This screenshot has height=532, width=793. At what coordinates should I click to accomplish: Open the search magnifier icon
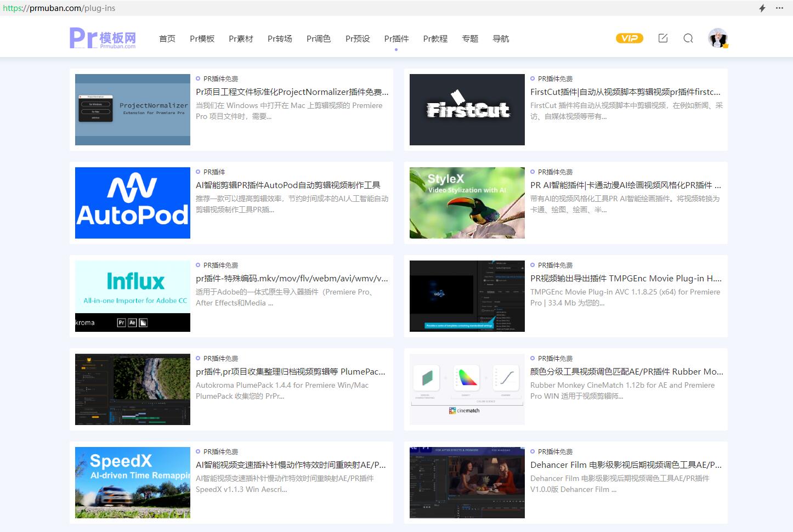[688, 38]
